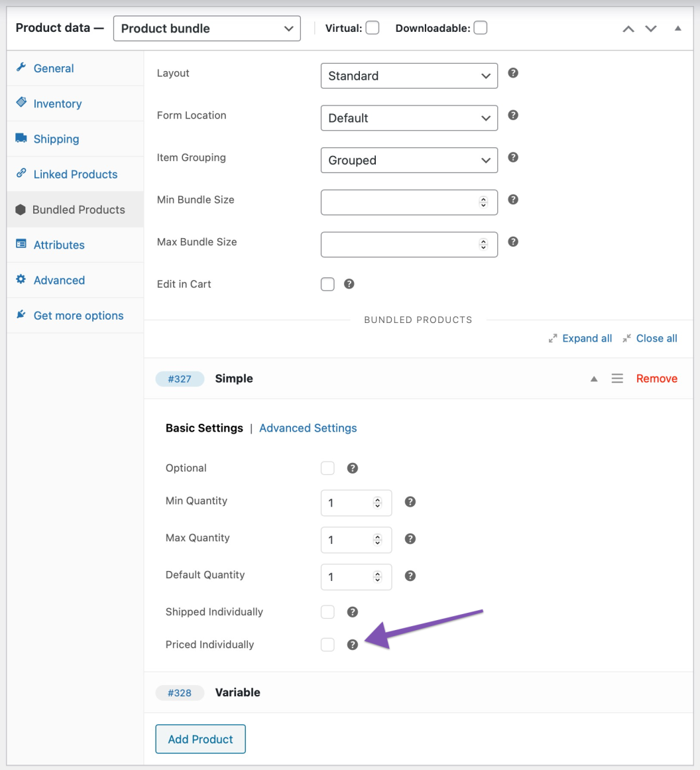
Task: Enable Priced Individually for the Simple product
Action: [327, 644]
